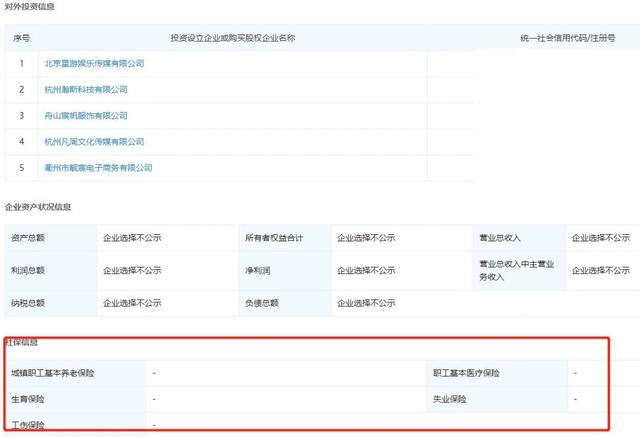Click the dash value beside 城镇职工基本养老保险

click(x=154, y=373)
